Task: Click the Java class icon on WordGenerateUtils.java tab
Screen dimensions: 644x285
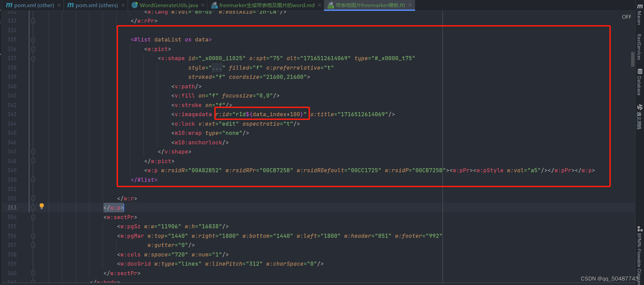Action: [135, 5]
